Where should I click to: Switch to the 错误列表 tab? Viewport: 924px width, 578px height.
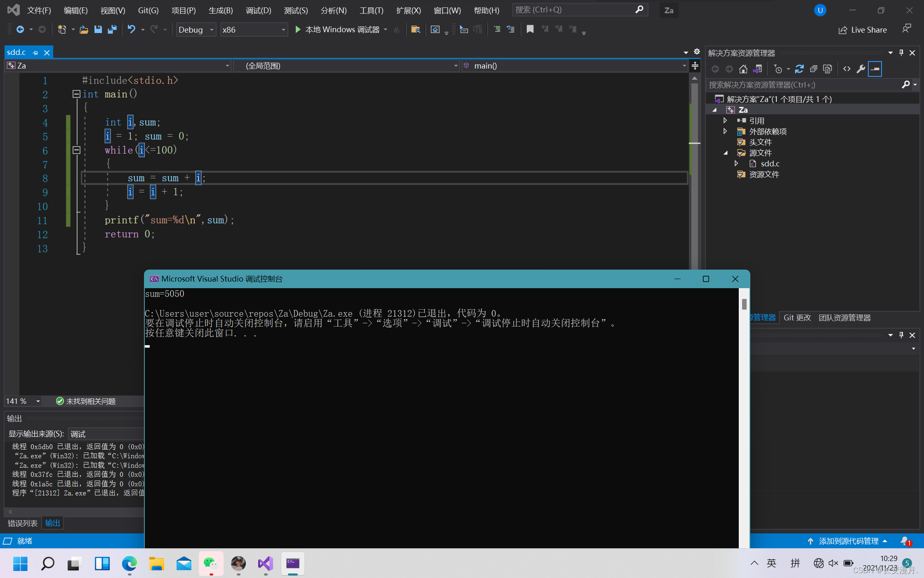coord(23,523)
